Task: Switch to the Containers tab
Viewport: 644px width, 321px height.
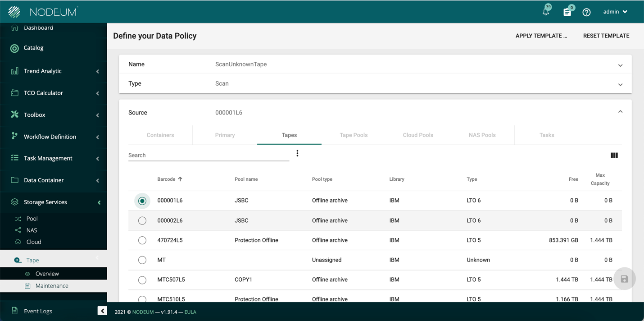Action: (160, 135)
